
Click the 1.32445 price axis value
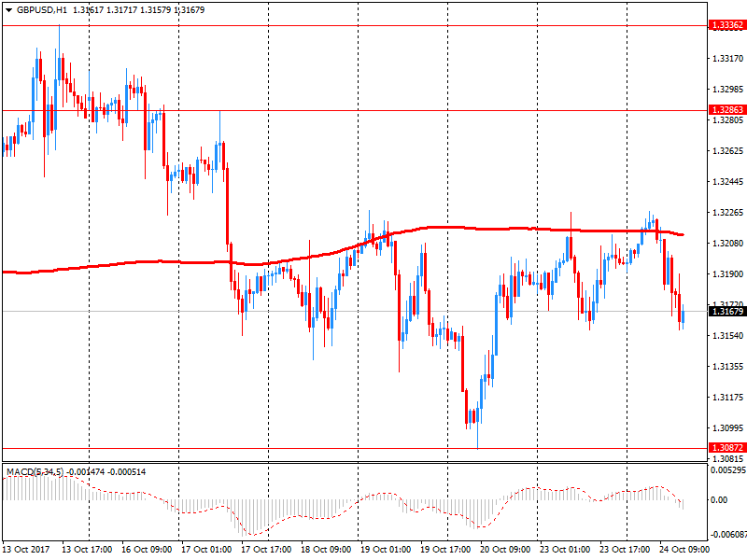tap(727, 182)
